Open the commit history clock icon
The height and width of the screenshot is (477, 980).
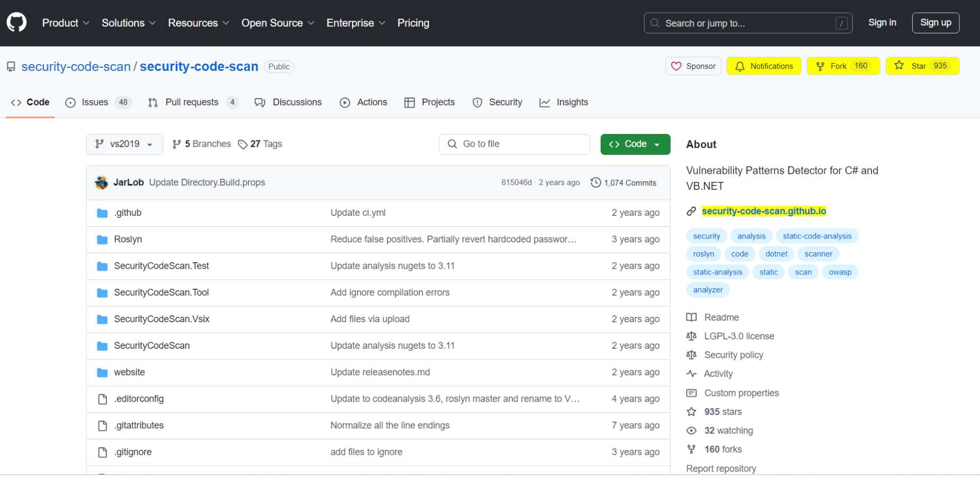595,183
